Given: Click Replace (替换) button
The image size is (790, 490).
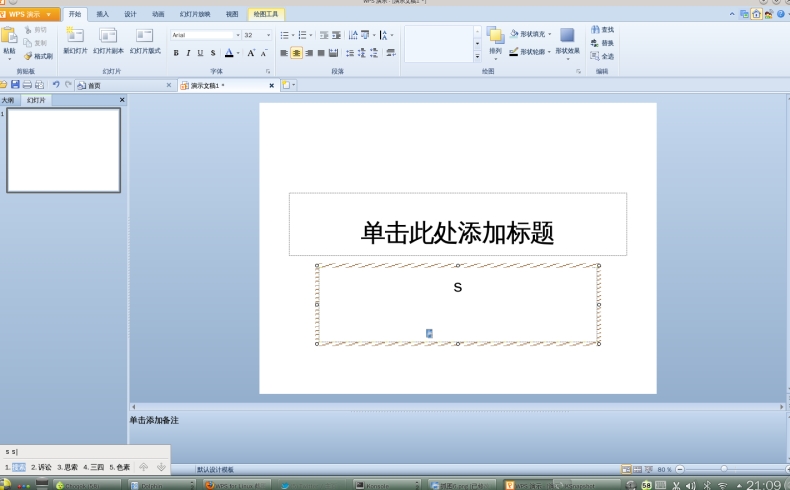Looking at the screenshot, I should tap(603, 43).
